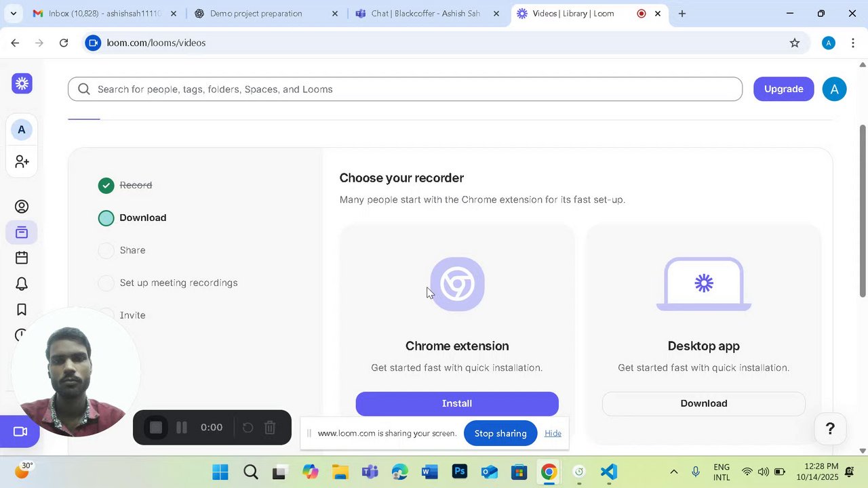Click the page vertical scrollbar
The width and height of the screenshot is (868, 488).
tap(863, 210)
